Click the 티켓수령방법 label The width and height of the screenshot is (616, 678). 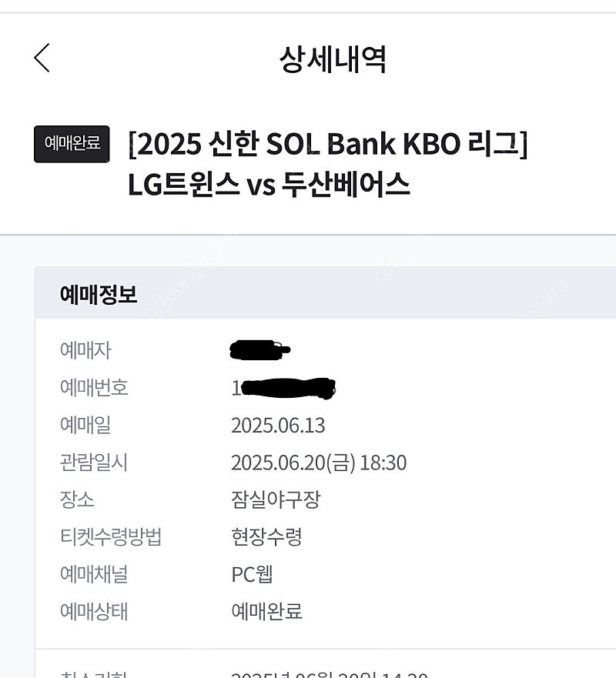pyautogui.click(x=111, y=537)
